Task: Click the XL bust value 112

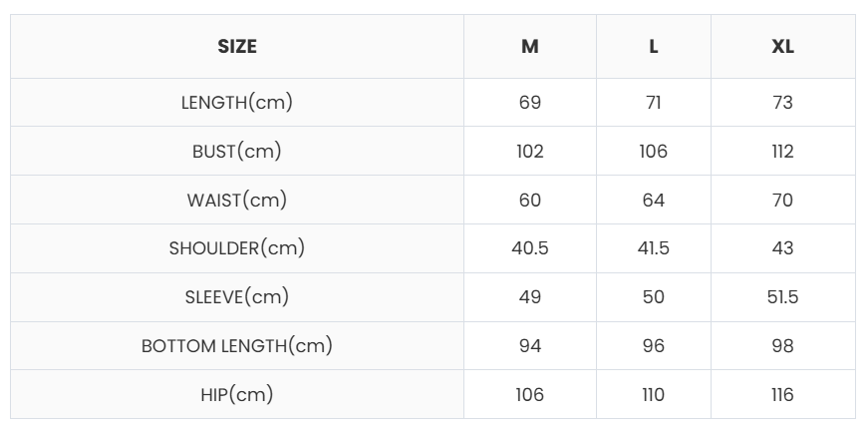Action: pos(782,152)
